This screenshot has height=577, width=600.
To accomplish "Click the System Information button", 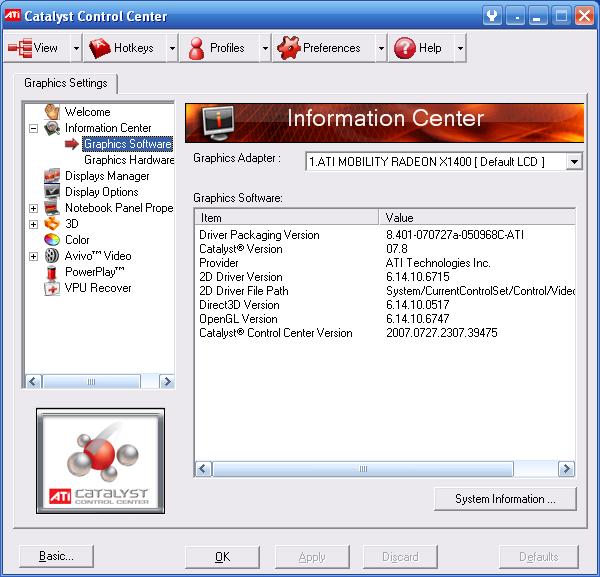I will pos(506,499).
